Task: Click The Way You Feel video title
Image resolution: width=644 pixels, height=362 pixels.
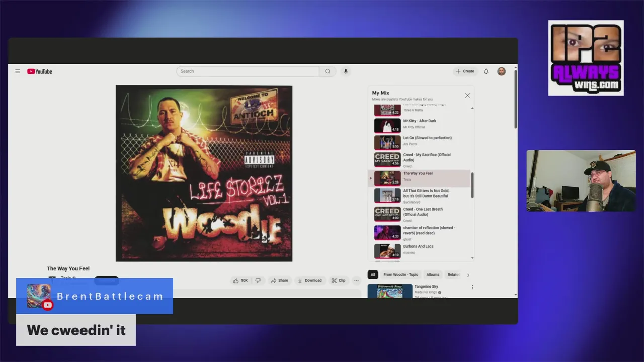Action: pyautogui.click(x=68, y=268)
